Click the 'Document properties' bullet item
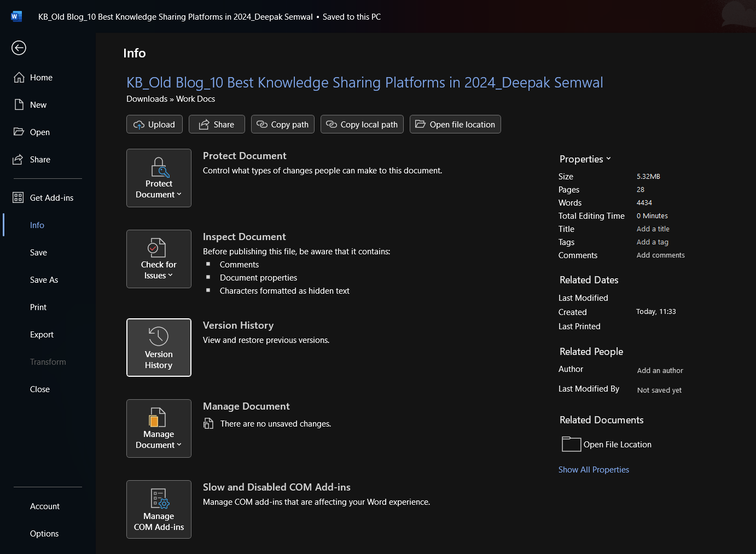 258,278
